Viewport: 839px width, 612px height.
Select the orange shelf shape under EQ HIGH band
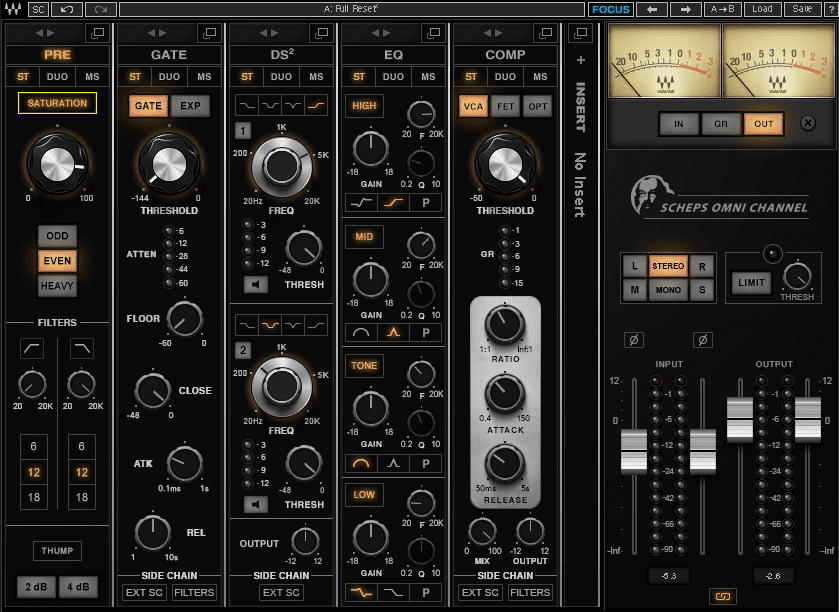pos(393,203)
